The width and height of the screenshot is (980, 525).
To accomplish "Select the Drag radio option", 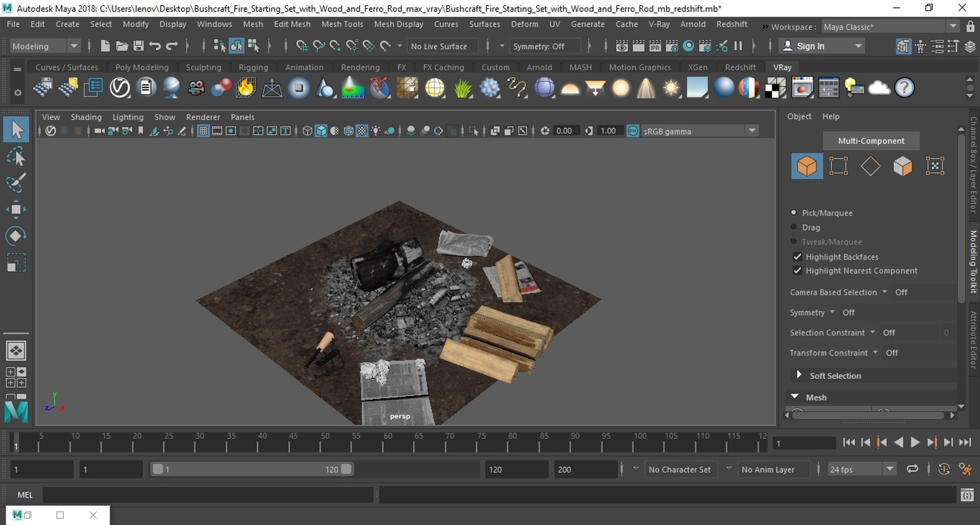I will [794, 227].
